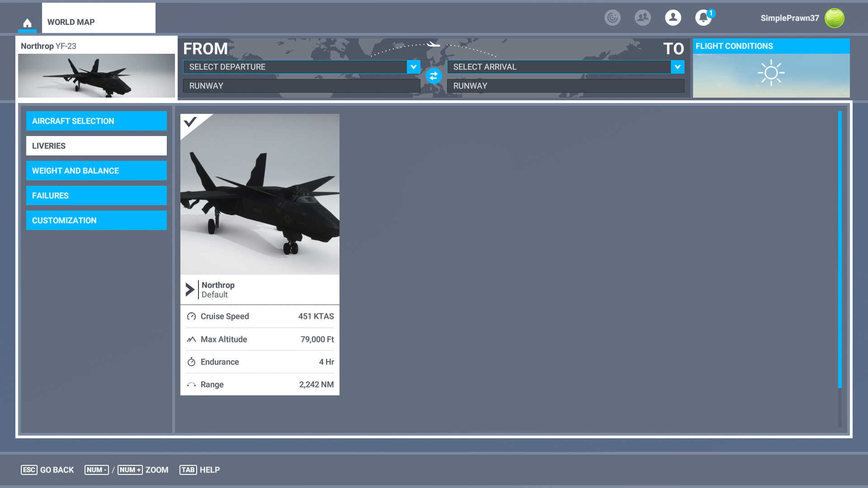The image size is (868, 488).
Task: Click the Range dotted arc icon
Action: point(191,385)
